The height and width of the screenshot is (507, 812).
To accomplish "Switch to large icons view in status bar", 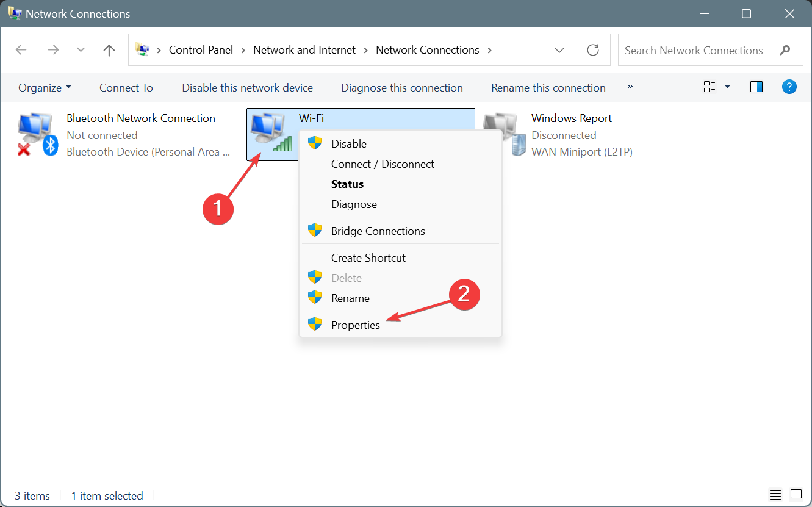I will [796, 495].
